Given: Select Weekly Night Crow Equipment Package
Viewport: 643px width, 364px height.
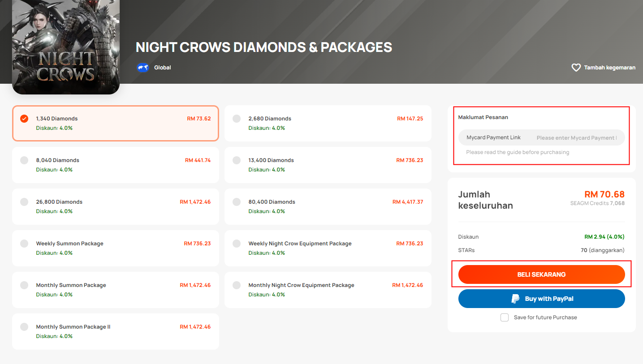Looking at the screenshot, I should pyautogui.click(x=328, y=248).
